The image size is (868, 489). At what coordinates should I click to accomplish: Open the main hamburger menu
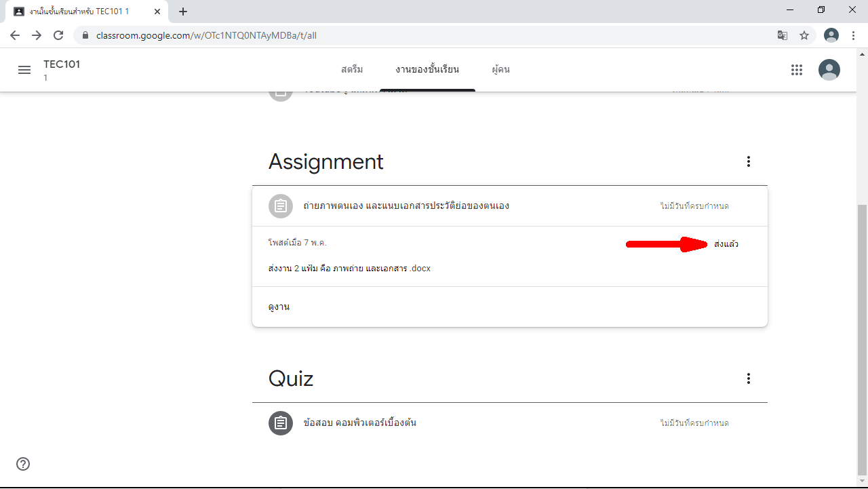(x=24, y=70)
